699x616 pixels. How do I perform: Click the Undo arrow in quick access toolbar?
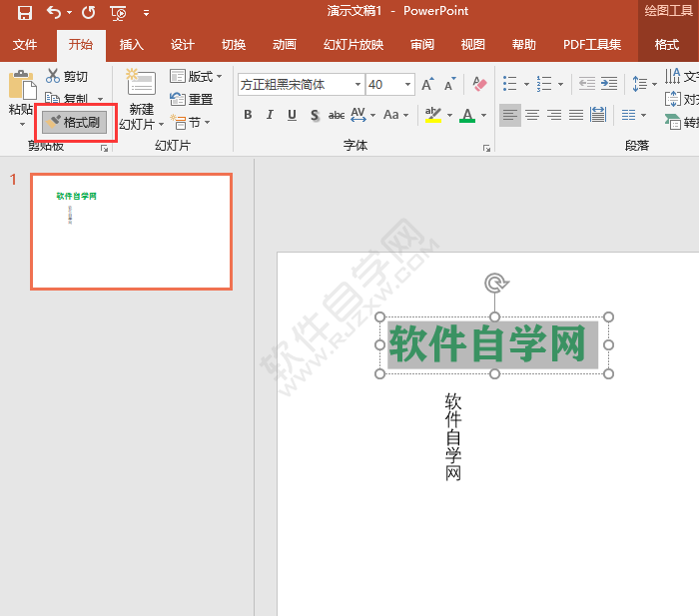pos(54,13)
